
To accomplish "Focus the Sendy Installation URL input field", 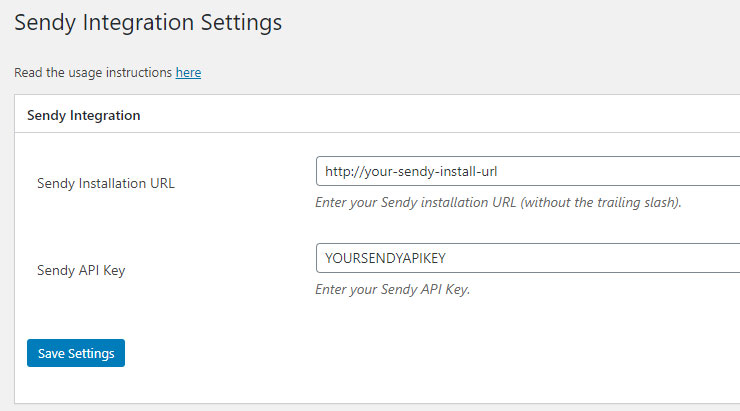I will click(528, 171).
